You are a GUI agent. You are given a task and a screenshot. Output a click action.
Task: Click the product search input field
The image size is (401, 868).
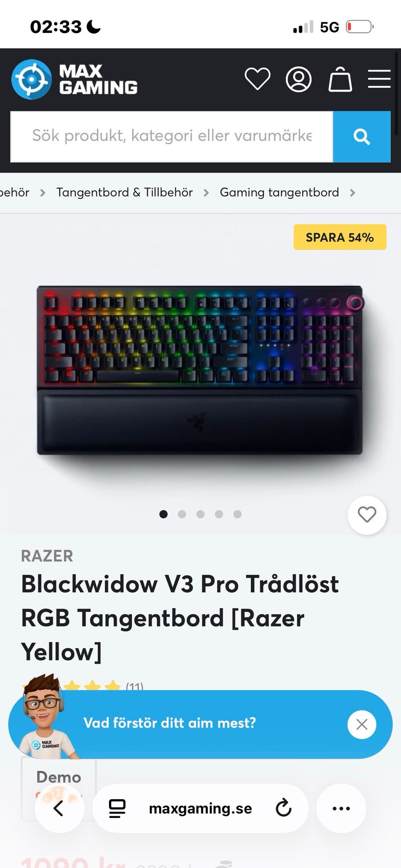click(172, 137)
